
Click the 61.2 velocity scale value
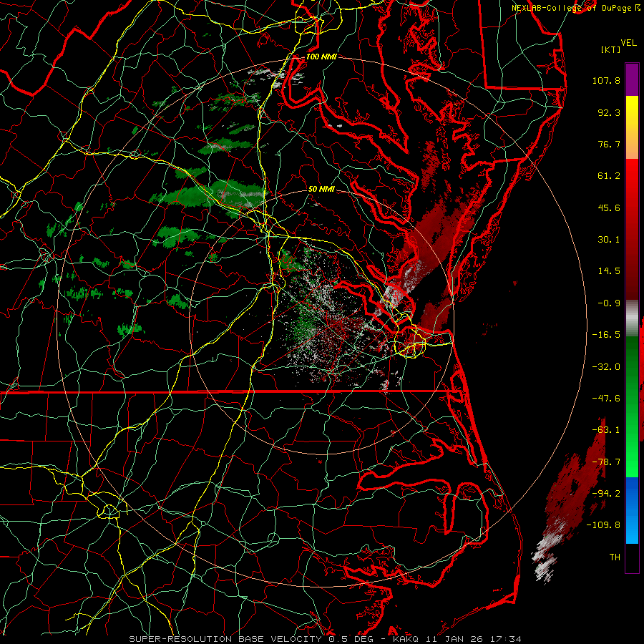coord(609,176)
